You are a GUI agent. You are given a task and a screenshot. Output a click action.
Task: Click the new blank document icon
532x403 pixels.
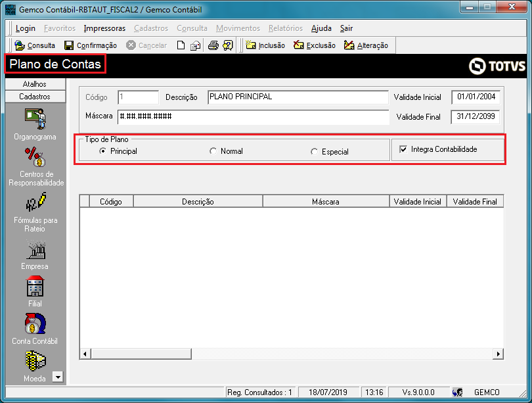pyautogui.click(x=181, y=45)
